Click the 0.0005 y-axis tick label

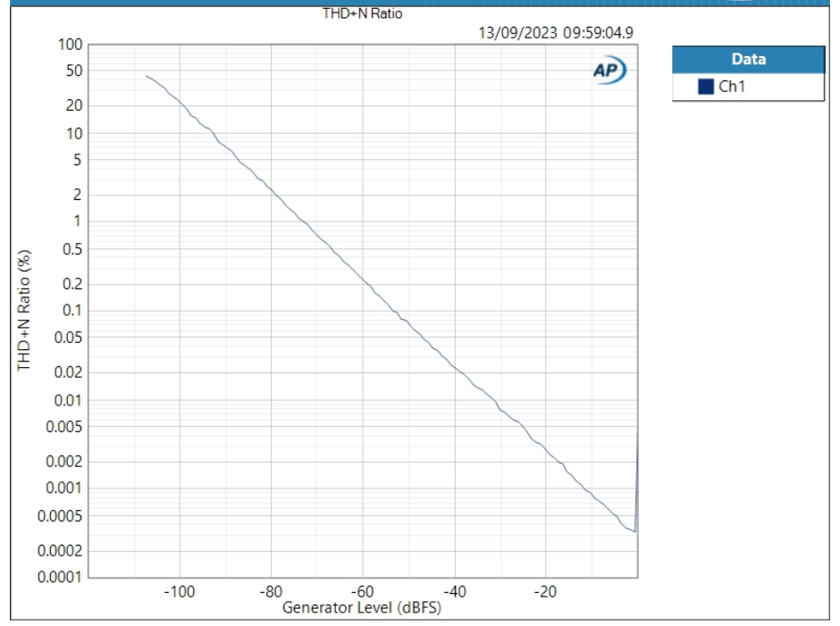[60, 516]
